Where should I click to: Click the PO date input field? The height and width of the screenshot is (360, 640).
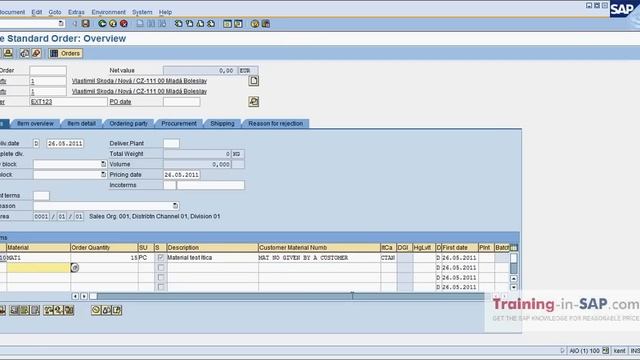point(182,102)
